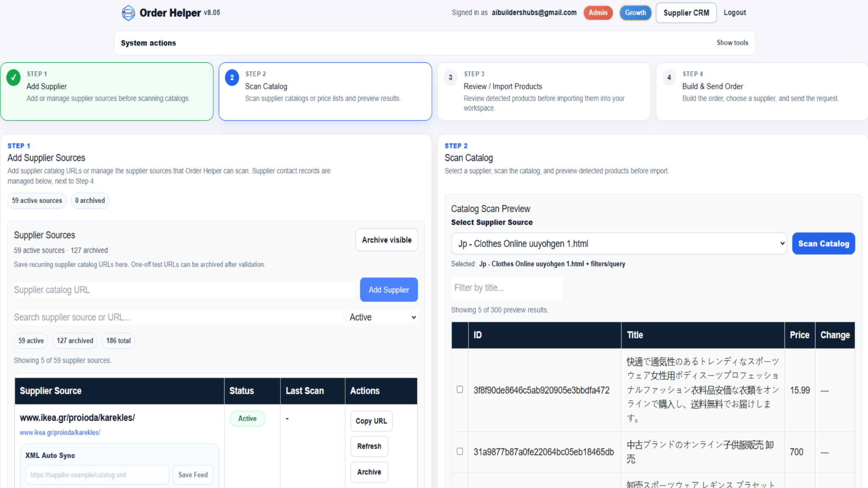Click bold www.ikea.gr/proioda/karekles/ source title
Image resolution: width=868 pixels, height=488 pixels.
tap(77, 418)
